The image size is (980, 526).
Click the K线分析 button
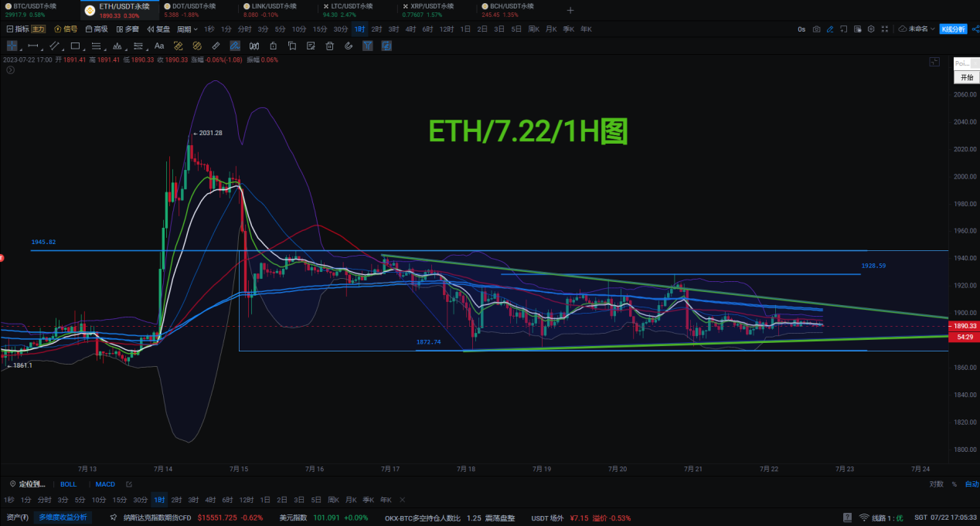click(x=954, y=29)
